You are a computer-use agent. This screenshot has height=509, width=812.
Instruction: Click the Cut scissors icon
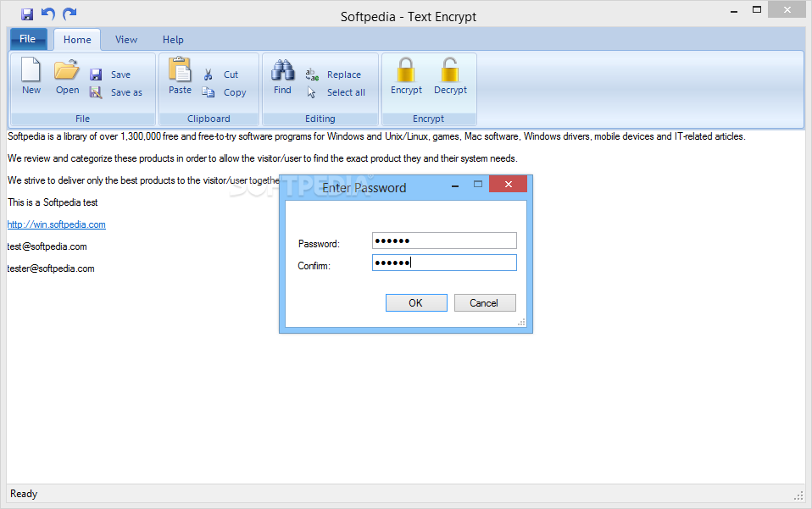[209, 75]
